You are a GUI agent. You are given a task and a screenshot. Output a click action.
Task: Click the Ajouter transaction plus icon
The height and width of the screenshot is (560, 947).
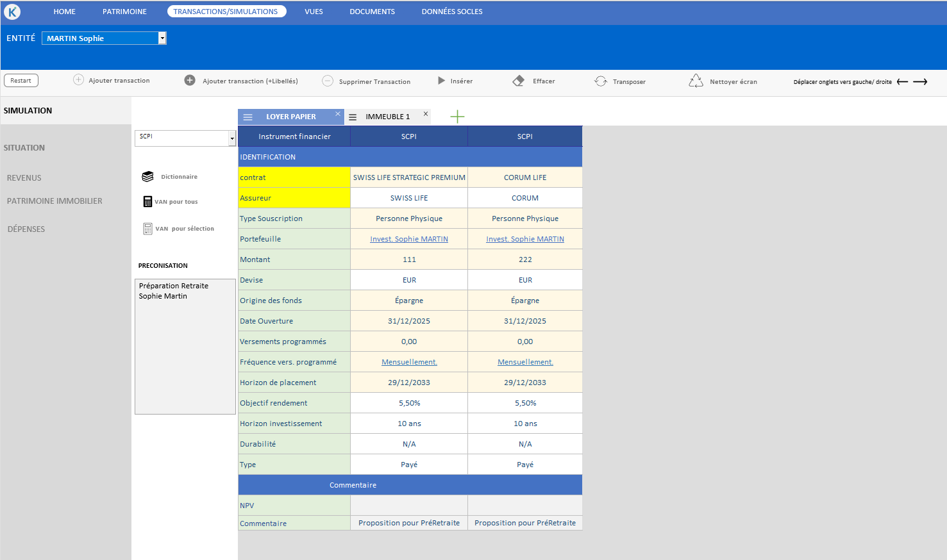pos(78,80)
